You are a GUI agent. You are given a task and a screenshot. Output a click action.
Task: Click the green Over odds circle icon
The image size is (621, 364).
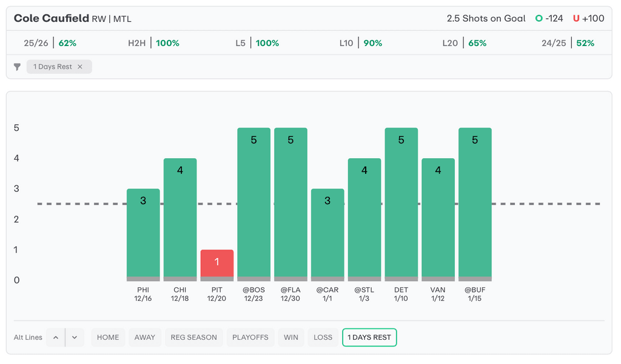[539, 19]
